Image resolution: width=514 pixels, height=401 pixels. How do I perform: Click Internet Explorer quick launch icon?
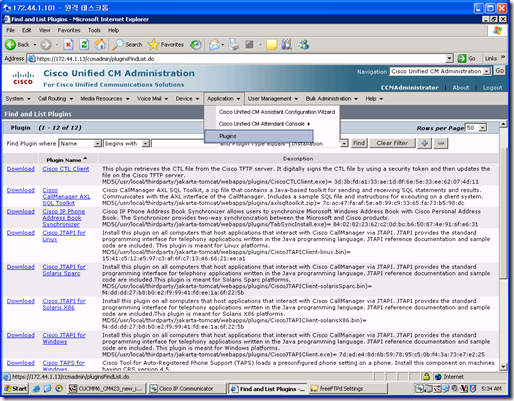(x=37, y=389)
